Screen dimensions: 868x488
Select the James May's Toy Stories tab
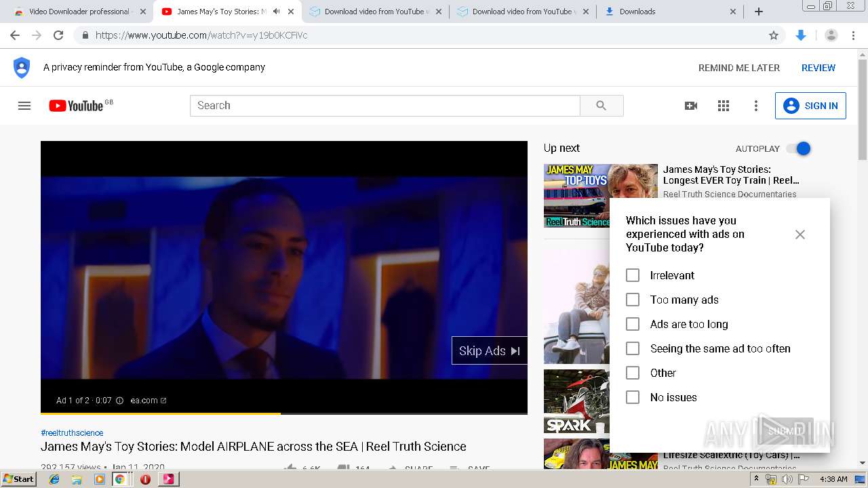click(x=226, y=12)
